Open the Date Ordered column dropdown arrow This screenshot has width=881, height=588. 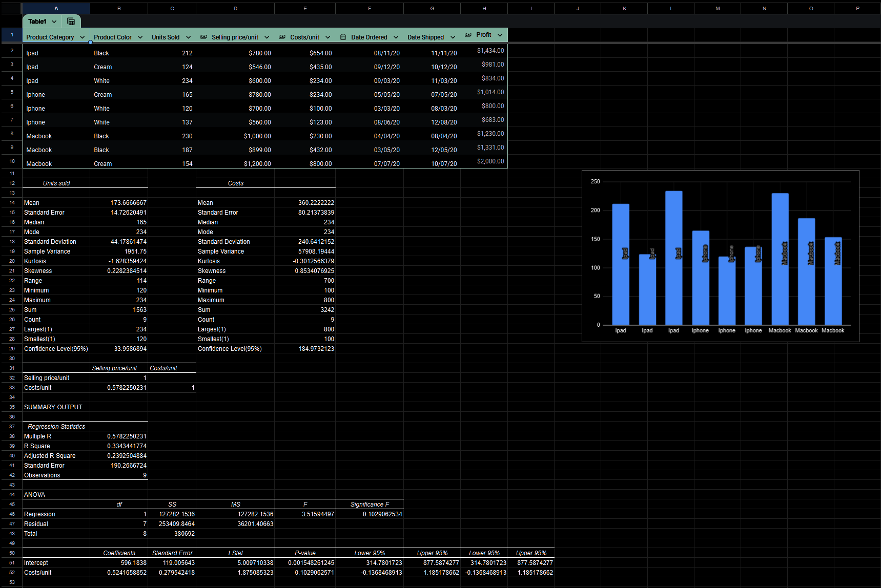point(396,37)
